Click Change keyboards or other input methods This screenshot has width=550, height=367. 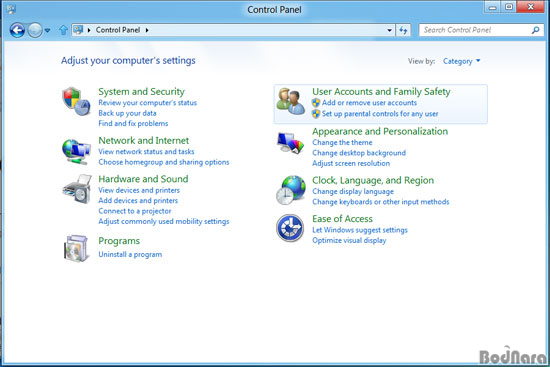click(x=381, y=202)
